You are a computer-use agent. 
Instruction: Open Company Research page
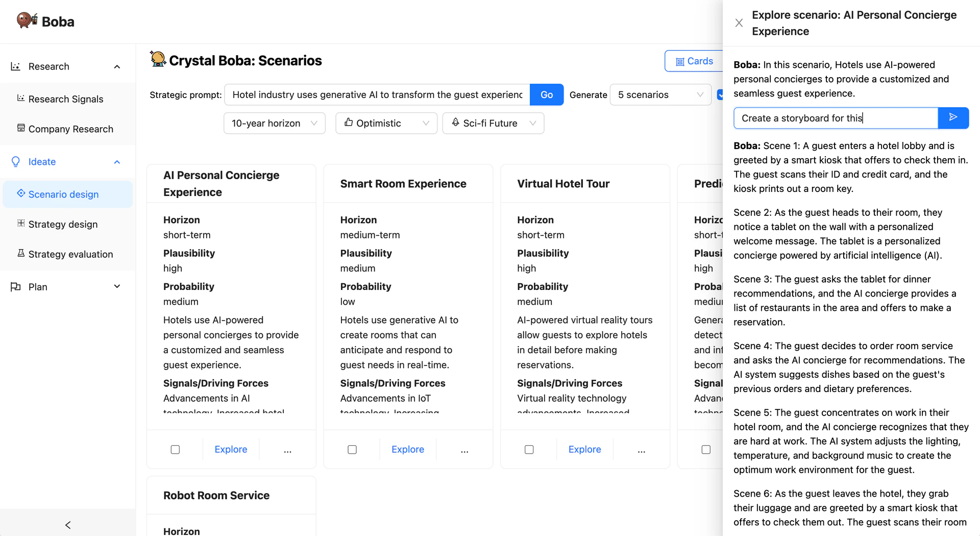(x=70, y=129)
